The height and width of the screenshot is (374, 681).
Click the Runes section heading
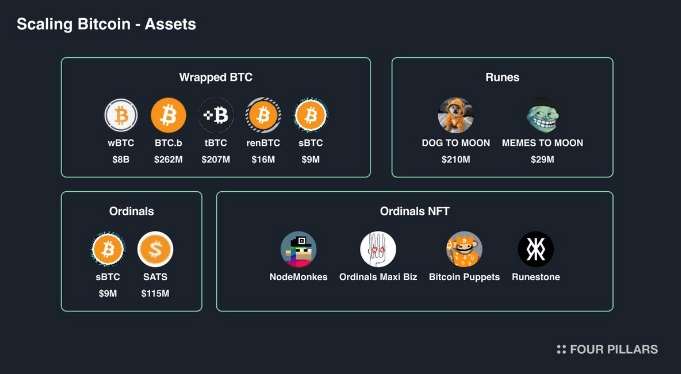[502, 77]
